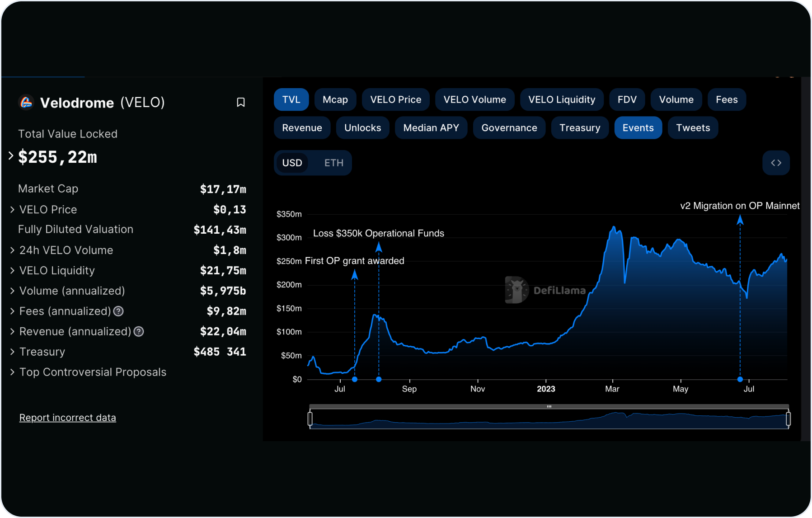The image size is (812, 518).
Task: Show Governance on the chart
Action: pyautogui.click(x=509, y=128)
